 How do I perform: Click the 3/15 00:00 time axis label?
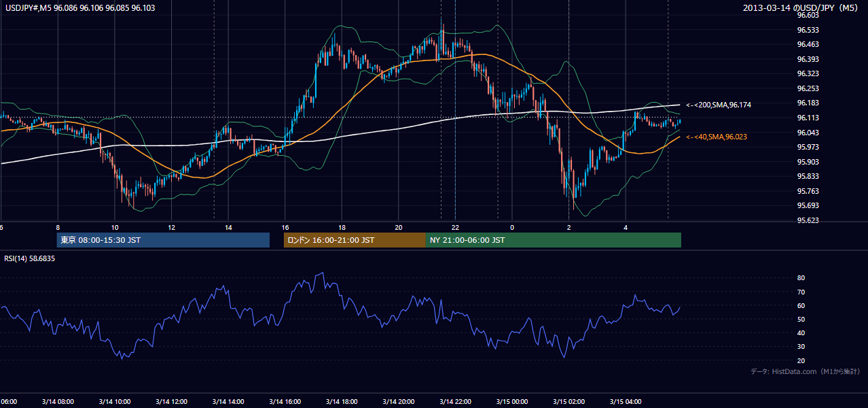point(512,402)
